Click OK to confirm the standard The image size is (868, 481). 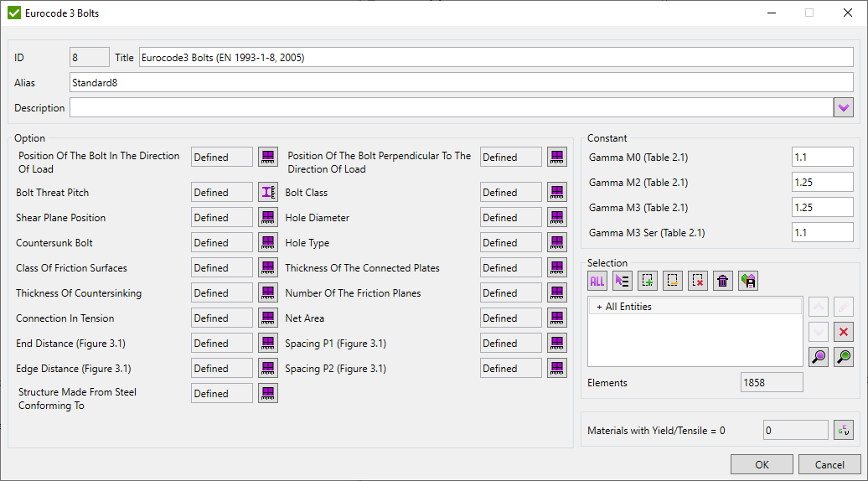762,464
